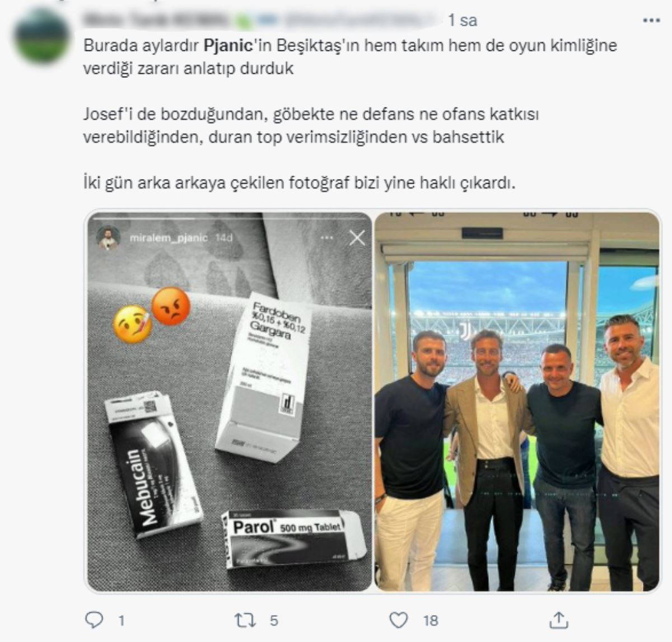The height and width of the screenshot is (642, 672).
Task: Open the 1 sa timestamp link
Action: click(463, 21)
